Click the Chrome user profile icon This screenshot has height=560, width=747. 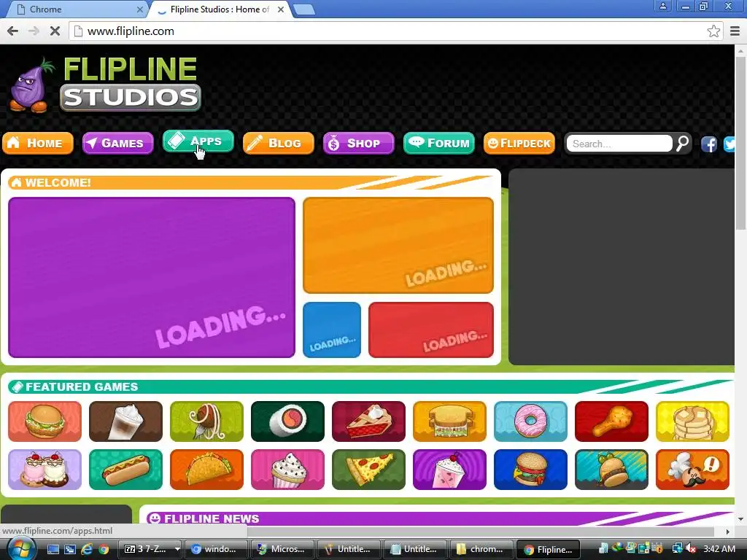tap(662, 6)
